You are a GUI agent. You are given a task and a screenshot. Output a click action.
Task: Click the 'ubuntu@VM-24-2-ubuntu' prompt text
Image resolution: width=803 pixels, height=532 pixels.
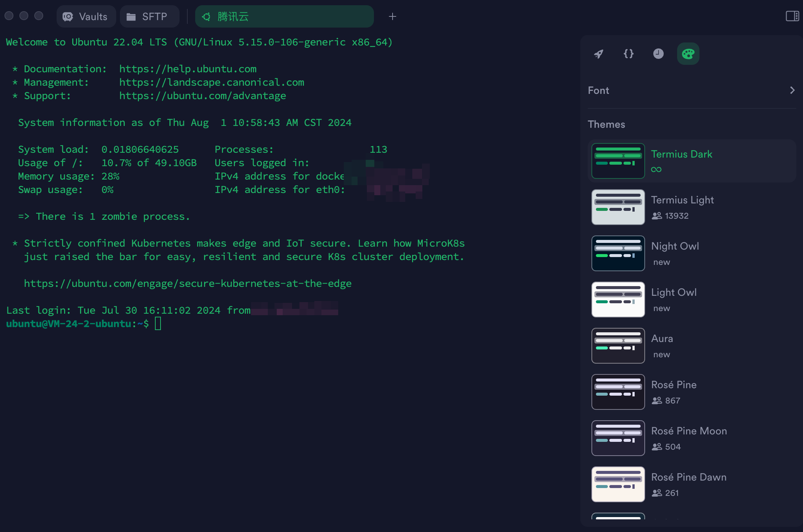pyautogui.click(x=69, y=324)
